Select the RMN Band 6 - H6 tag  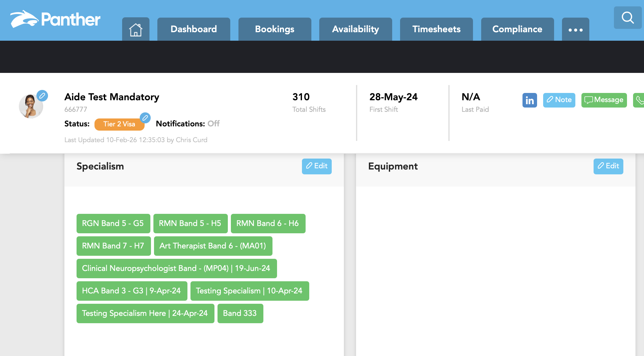coord(268,224)
